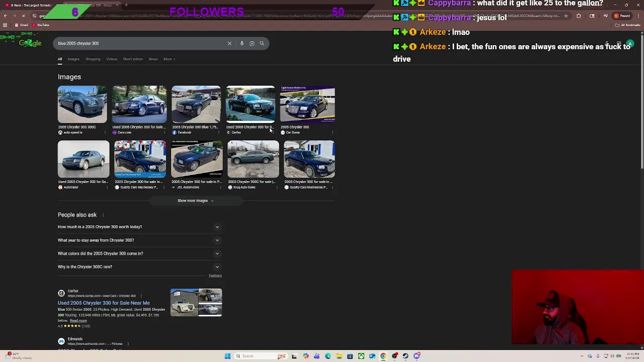Expand What colors did the 2005 Chrysler 300 come in

tap(139, 253)
